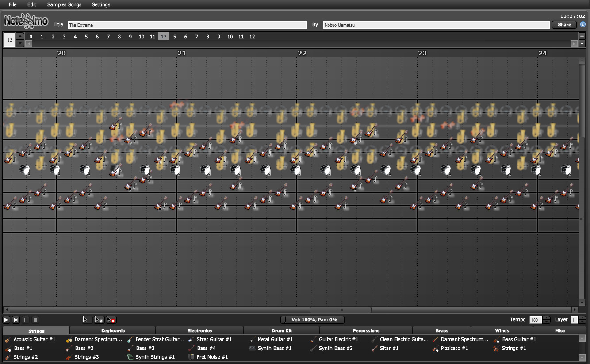590x364 pixels.
Task: Switch to the Drum Kit tab
Action: pyautogui.click(x=281, y=330)
